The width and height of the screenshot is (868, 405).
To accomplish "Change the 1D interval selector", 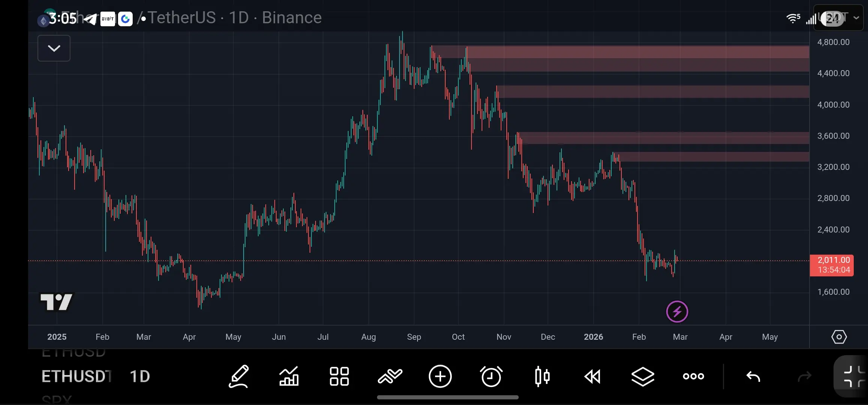I will (140, 376).
